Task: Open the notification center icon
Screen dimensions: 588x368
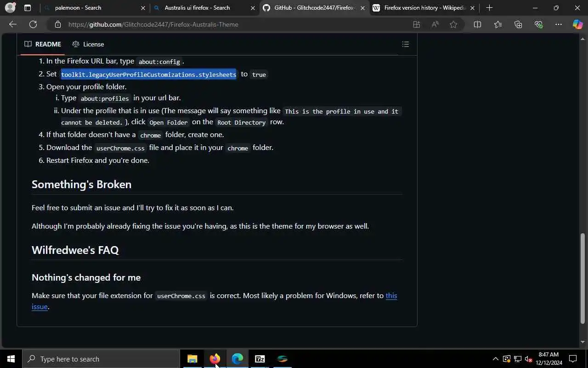Action: pyautogui.click(x=573, y=359)
